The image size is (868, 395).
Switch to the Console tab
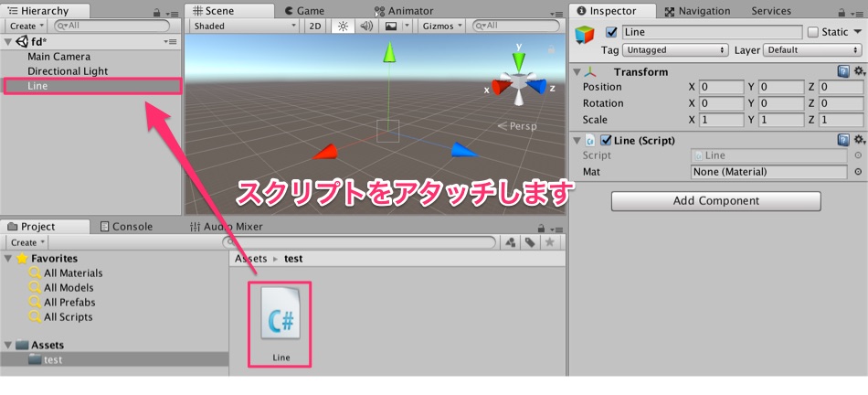coord(126,227)
